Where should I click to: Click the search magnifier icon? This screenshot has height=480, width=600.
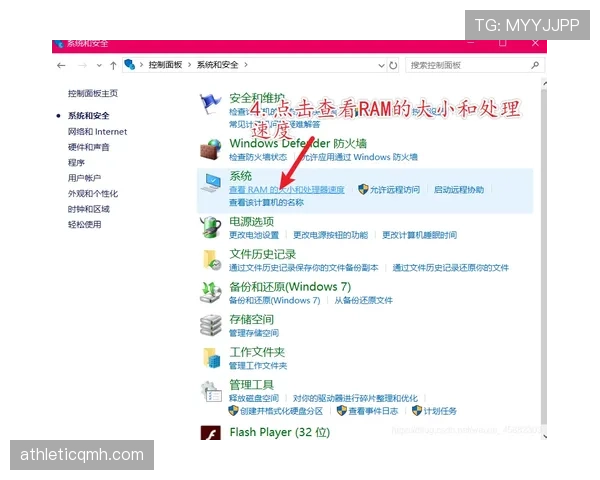(535, 65)
